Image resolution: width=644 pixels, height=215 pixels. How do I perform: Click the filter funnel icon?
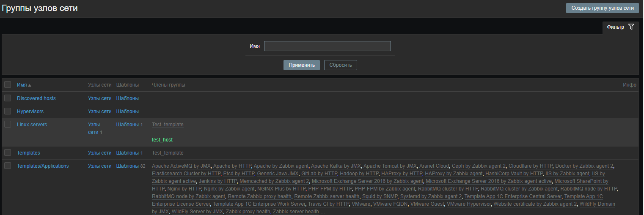pos(631,27)
